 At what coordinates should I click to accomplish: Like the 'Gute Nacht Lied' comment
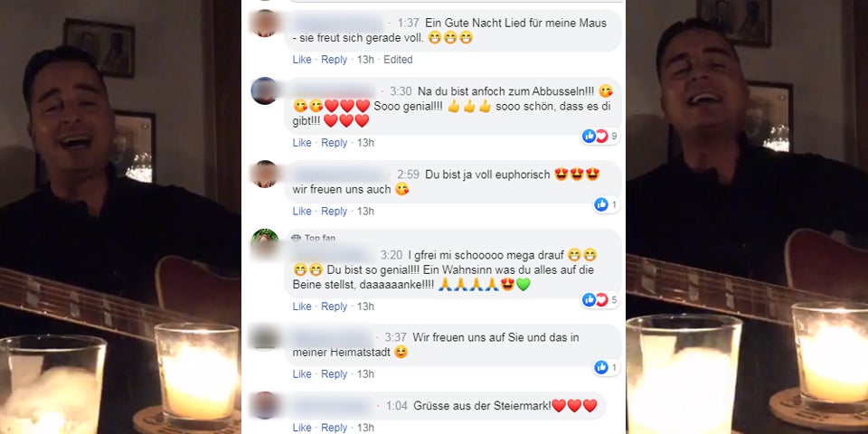pyautogui.click(x=302, y=60)
